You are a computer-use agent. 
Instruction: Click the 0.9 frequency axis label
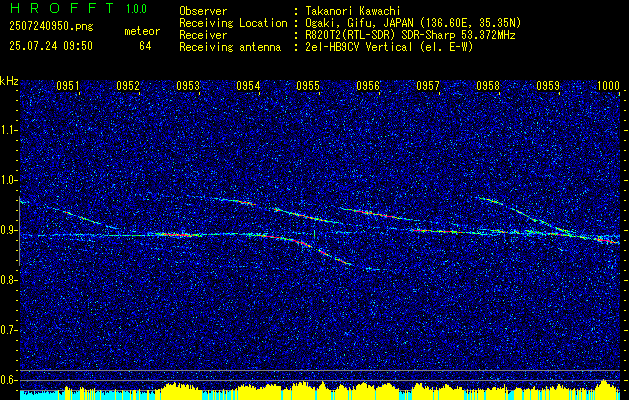coord(9,230)
